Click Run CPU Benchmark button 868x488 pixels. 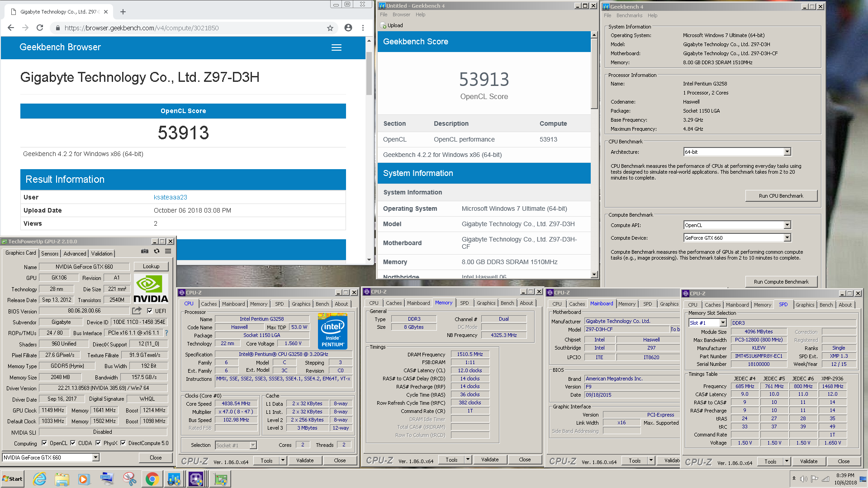click(781, 196)
